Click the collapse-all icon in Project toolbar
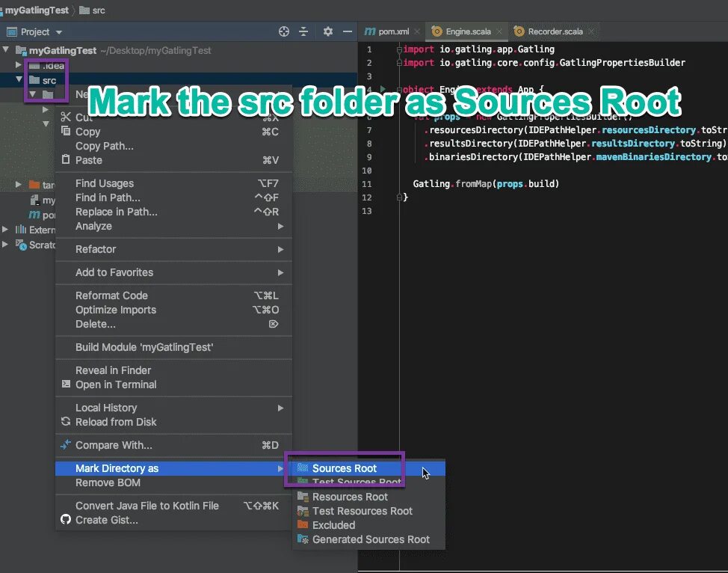The width and height of the screenshot is (728, 573). point(303,31)
